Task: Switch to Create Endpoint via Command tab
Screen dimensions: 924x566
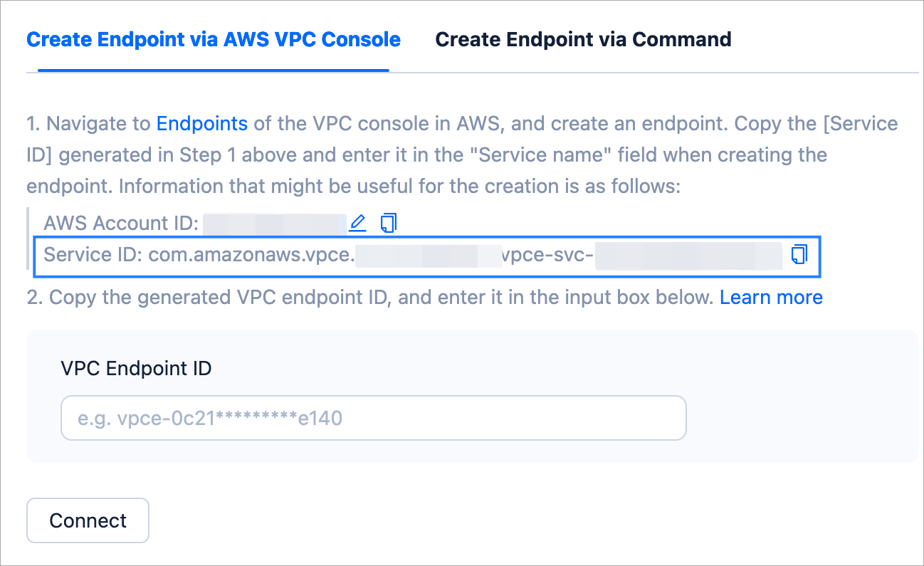Action: (x=583, y=39)
